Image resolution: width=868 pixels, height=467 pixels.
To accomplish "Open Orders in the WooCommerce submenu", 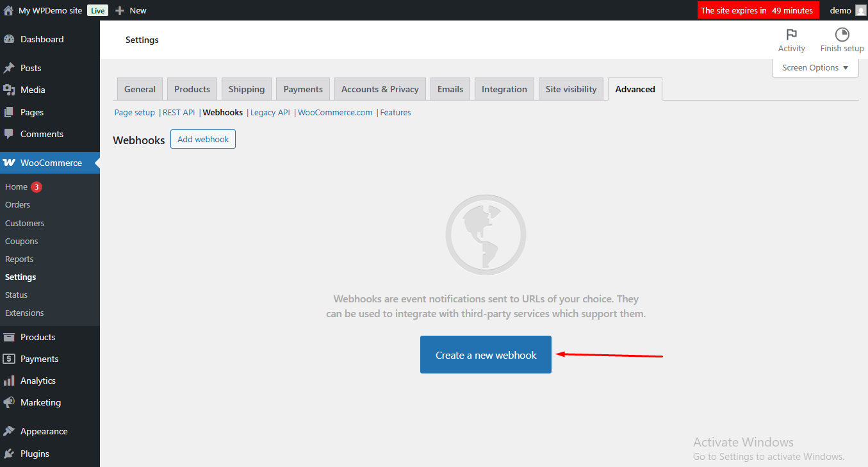I will (18, 205).
